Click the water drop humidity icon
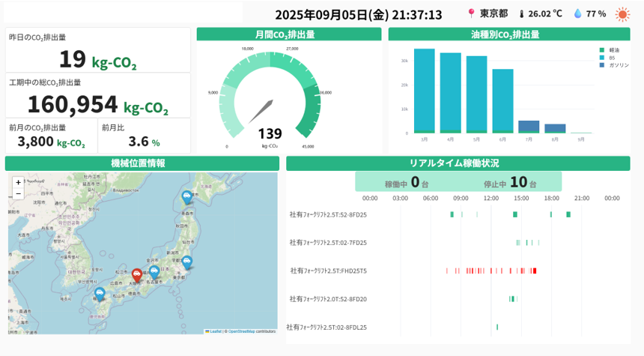 (578, 14)
